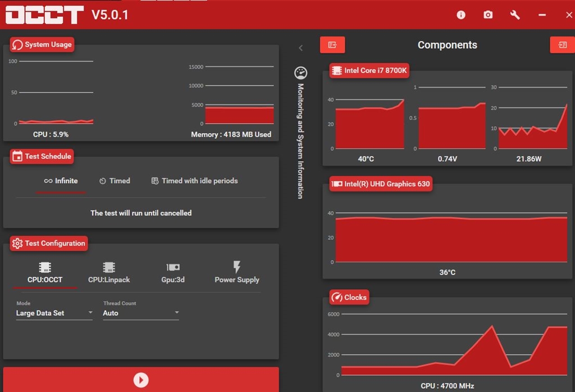Image resolution: width=575 pixels, height=392 pixels.
Task: Select the CPU:OCCT test tab
Action: [45, 272]
